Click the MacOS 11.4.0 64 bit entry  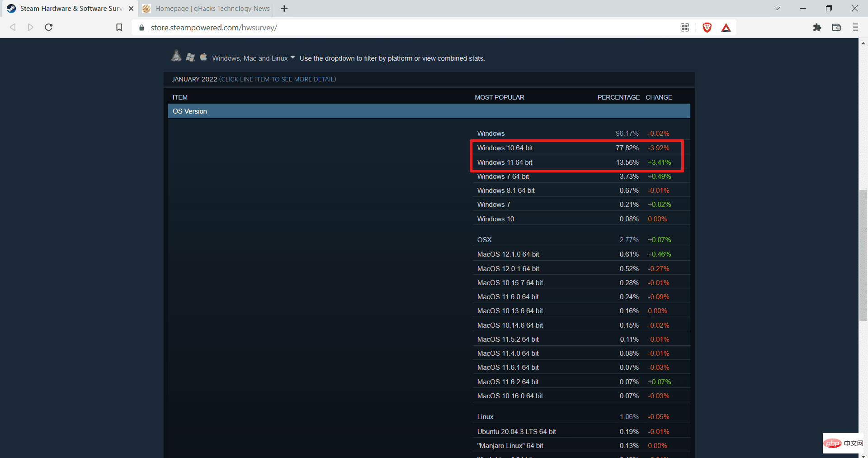[508, 353]
